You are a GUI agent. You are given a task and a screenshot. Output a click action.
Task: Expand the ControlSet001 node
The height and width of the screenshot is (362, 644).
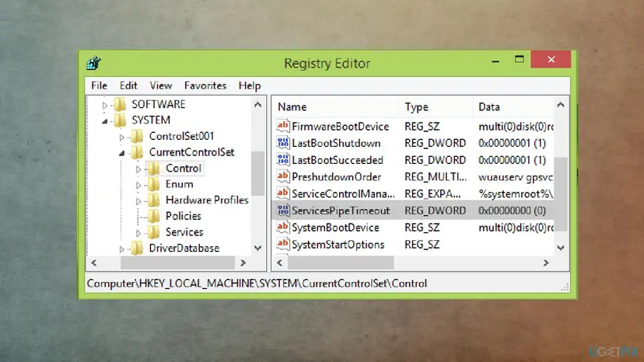121,137
